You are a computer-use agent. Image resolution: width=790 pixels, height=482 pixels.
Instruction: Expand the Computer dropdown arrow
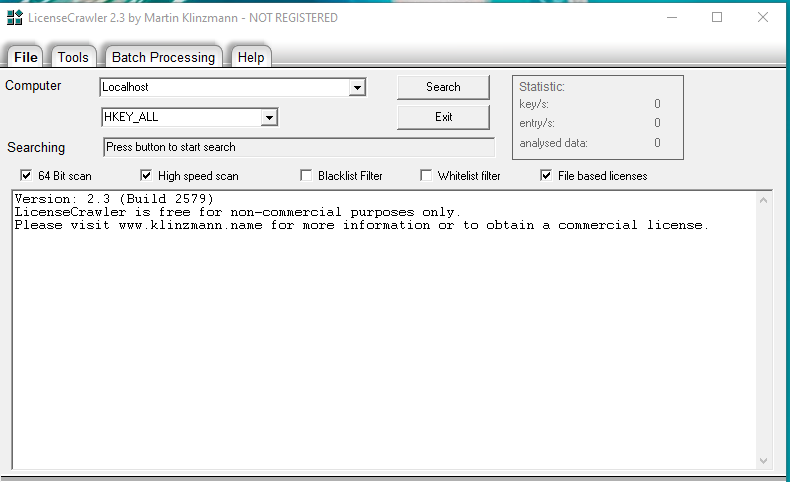[357, 88]
